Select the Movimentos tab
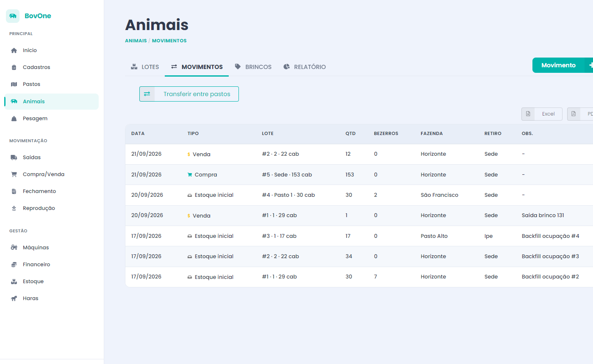The height and width of the screenshot is (364, 593). (x=197, y=67)
